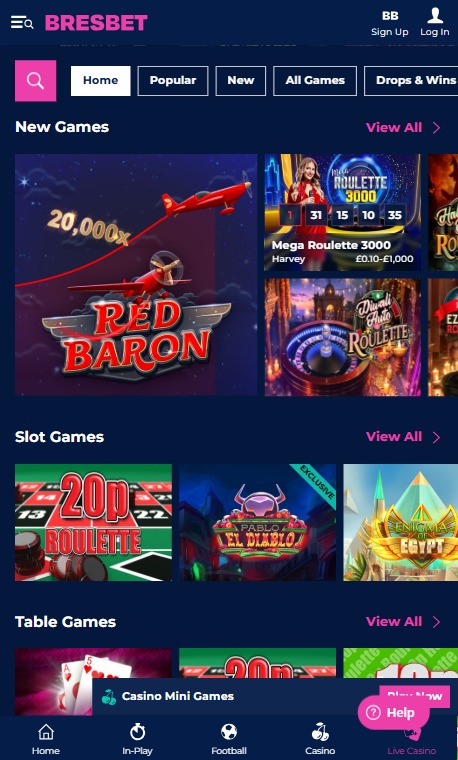Tap the Log In person icon
Screen dimensions: 458x760
click(435, 16)
